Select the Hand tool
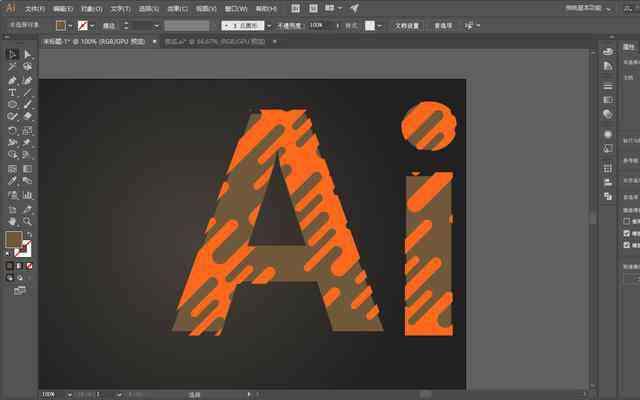Image resolution: width=640 pixels, height=400 pixels. coord(12,222)
